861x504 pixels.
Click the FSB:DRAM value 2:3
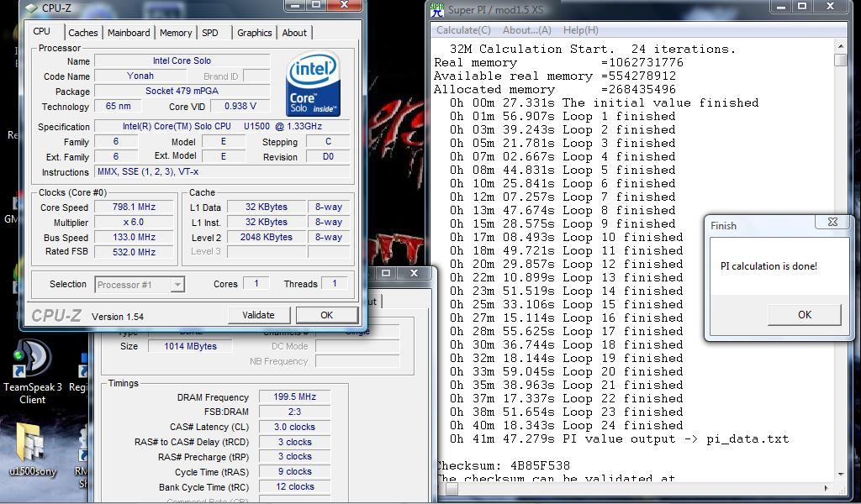[x=294, y=412]
